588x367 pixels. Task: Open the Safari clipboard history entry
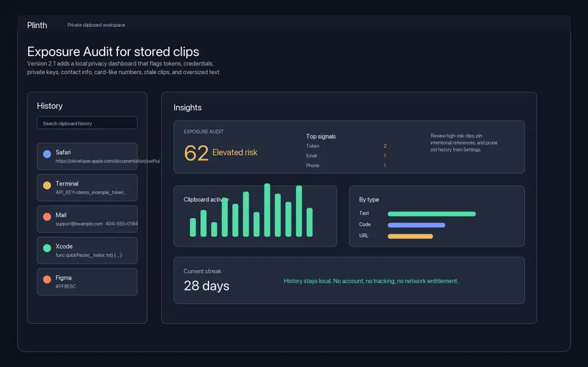point(87,156)
